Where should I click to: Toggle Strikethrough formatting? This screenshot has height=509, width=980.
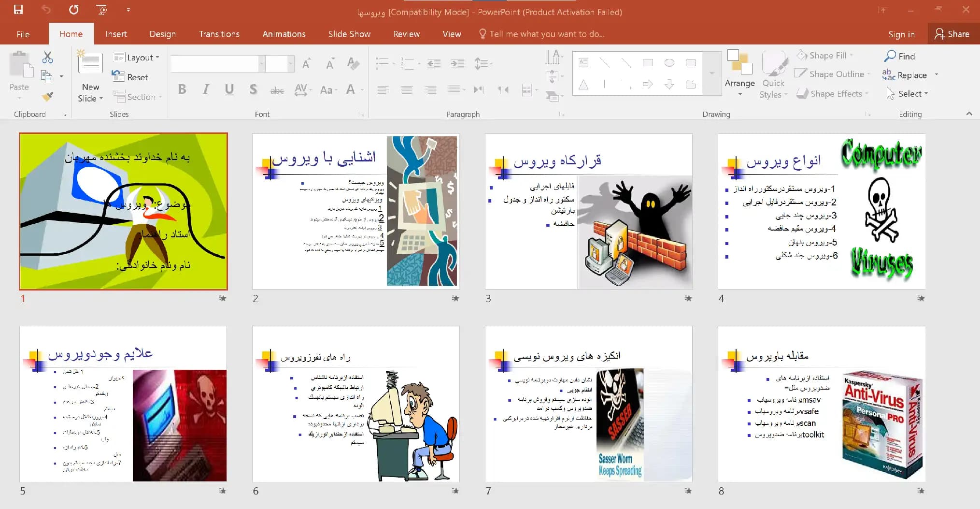click(277, 90)
